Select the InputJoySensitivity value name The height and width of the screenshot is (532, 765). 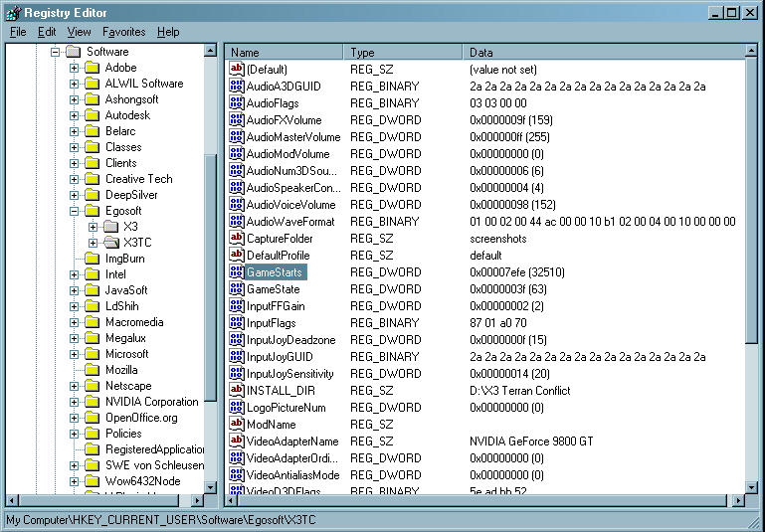point(289,374)
